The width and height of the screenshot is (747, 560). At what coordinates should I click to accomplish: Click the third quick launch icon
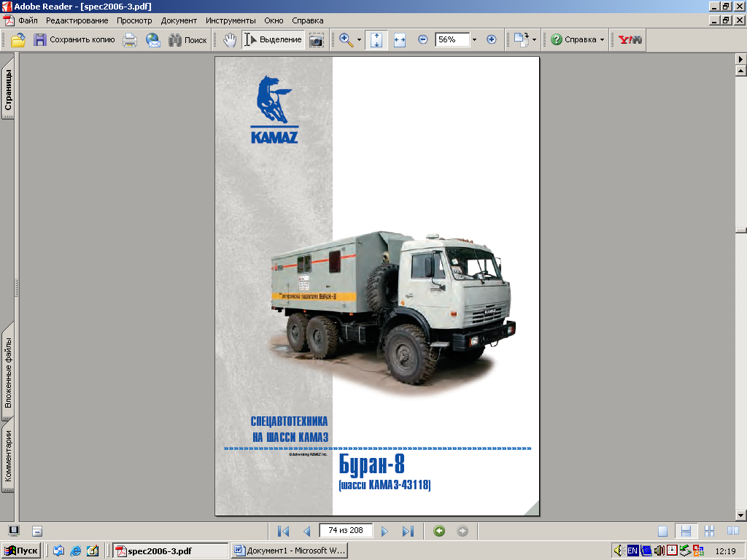point(93,551)
